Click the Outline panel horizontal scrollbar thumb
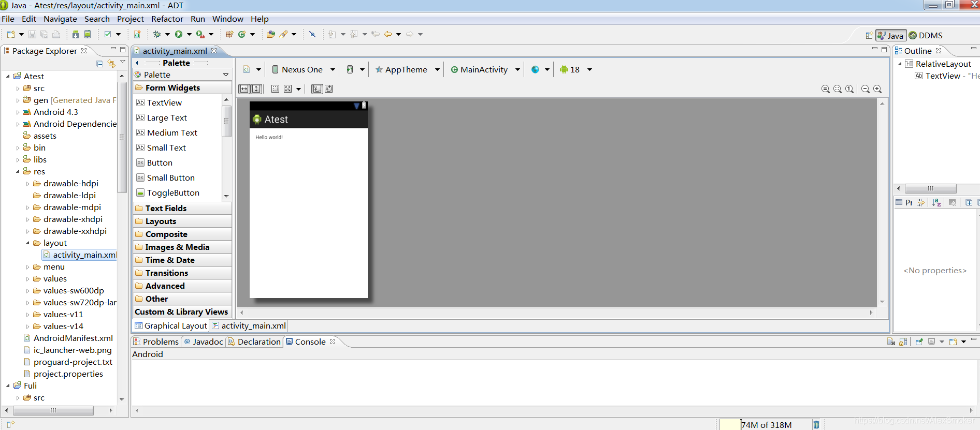The height and width of the screenshot is (430, 980). 930,188
